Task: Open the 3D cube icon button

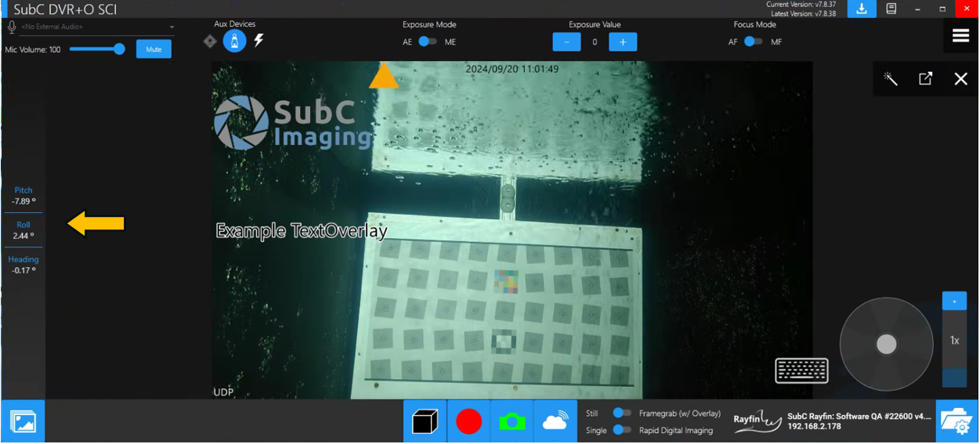Action: (x=425, y=422)
